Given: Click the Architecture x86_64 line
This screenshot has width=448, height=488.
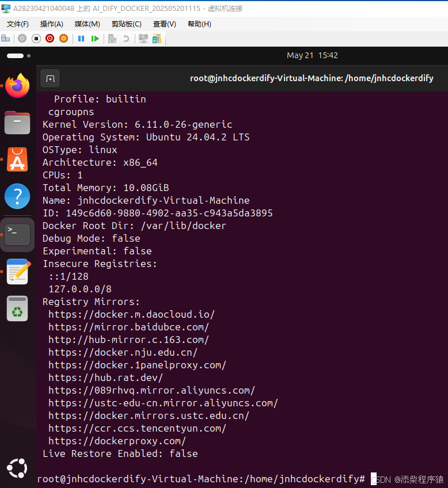Looking at the screenshot, I should tap(100, 162).
